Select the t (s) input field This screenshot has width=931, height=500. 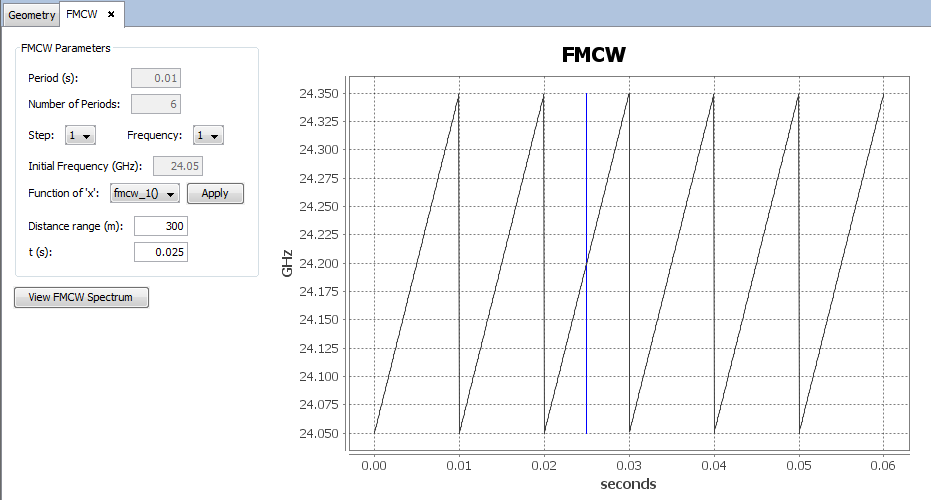point(160,252)
